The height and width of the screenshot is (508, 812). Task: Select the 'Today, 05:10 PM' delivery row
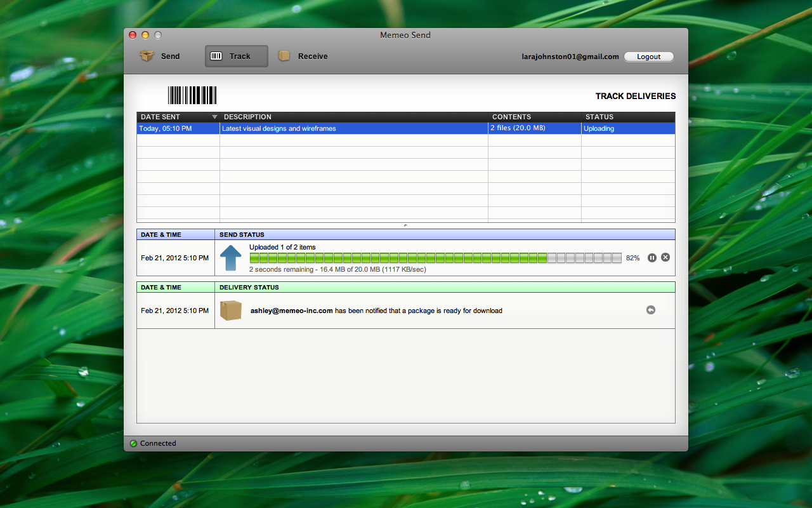406,128
